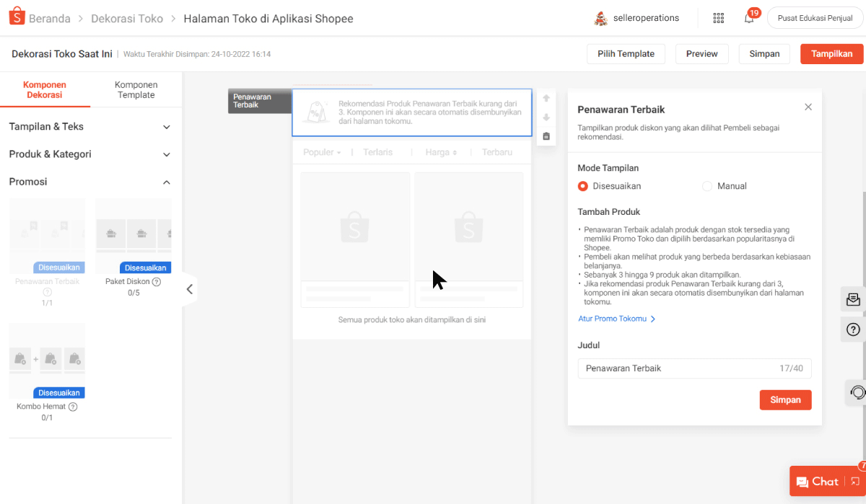Close the Penawaran Terbaik panel

808,107
